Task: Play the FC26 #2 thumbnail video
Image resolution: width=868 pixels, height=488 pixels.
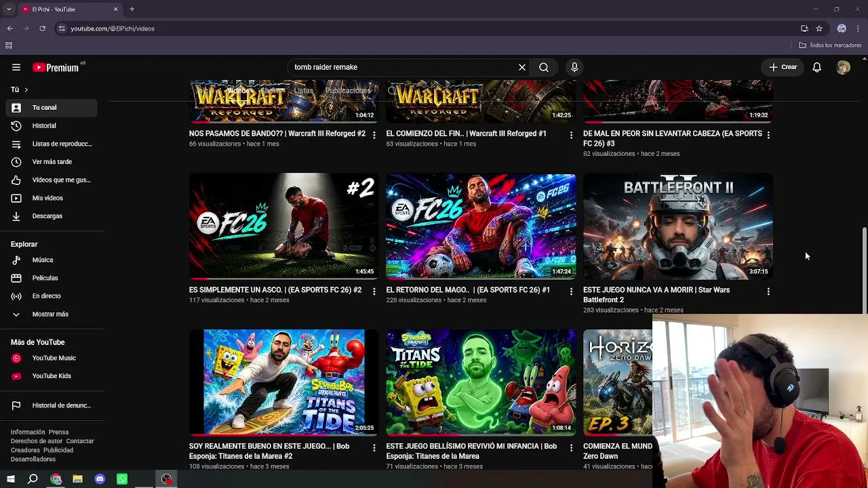Action: tap(284, 226)
